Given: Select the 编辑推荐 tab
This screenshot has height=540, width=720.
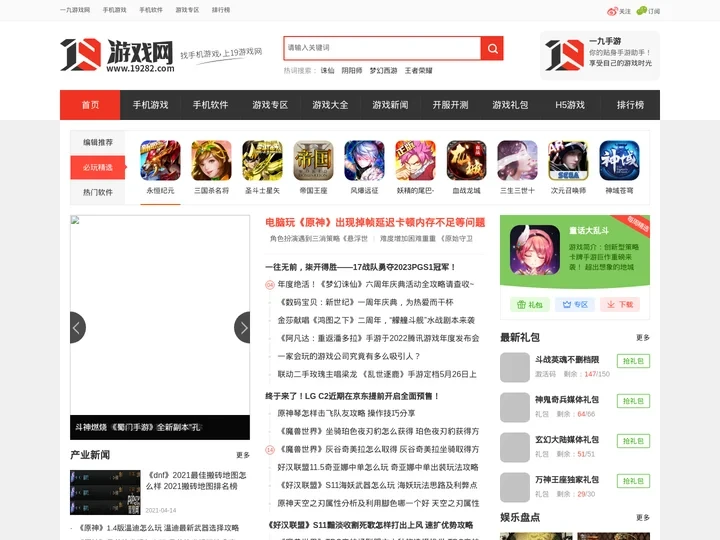Looking at the screenshot, I should pos(98,142).
